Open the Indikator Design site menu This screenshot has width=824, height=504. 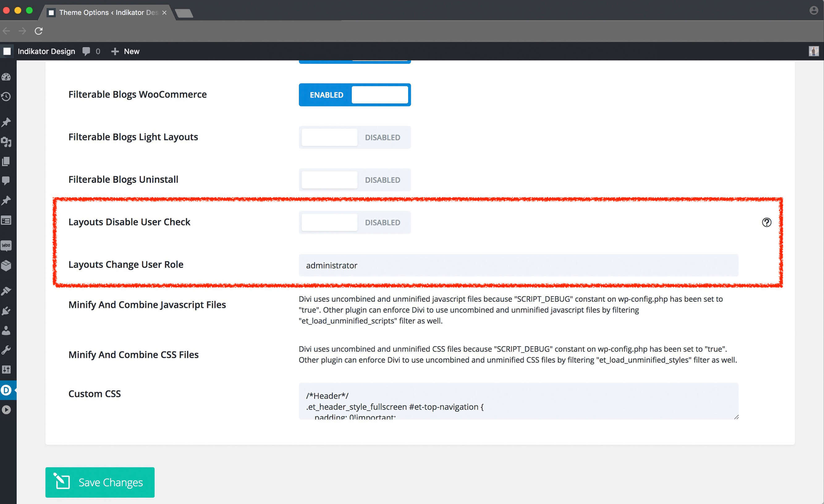pos(46,52)
